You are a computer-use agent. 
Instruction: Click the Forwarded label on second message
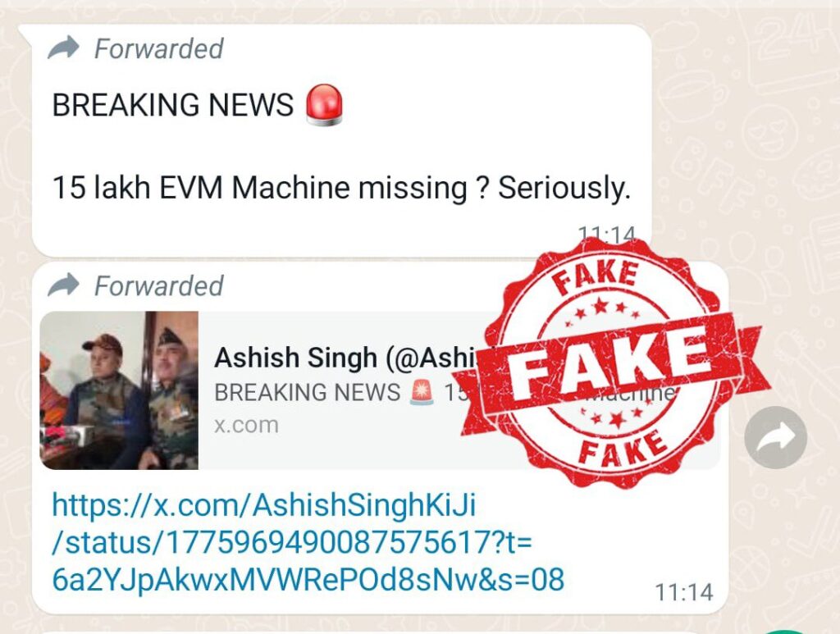coord(158,285)
